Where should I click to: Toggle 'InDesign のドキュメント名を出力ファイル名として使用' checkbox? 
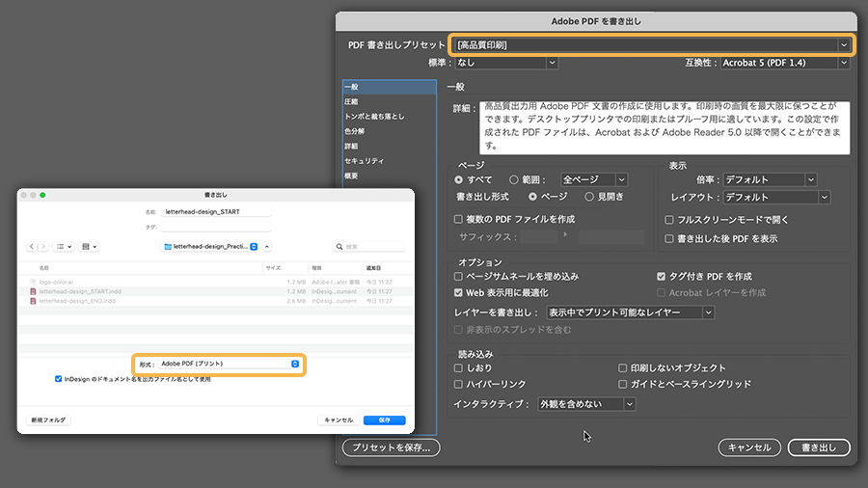(58, 379)
